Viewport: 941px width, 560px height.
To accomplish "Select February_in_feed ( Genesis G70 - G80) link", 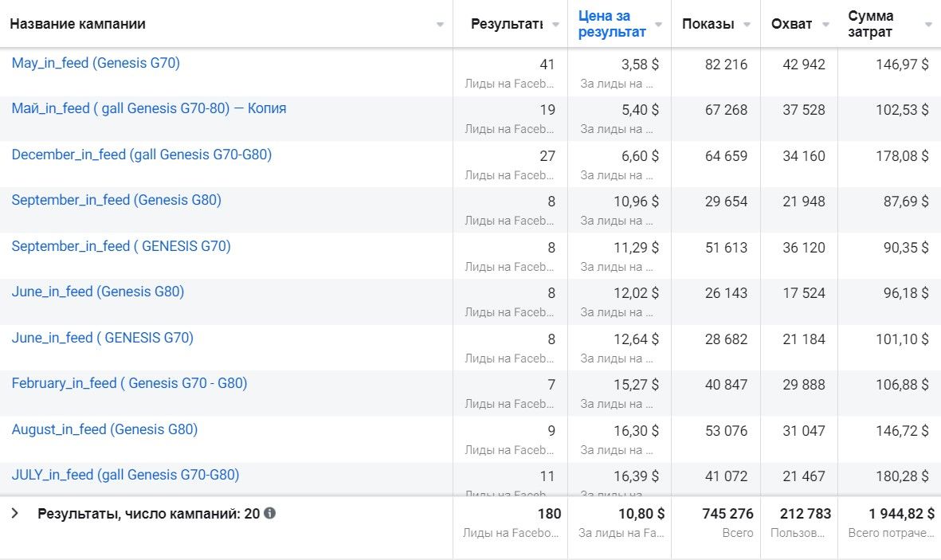I will pos(129,383).
